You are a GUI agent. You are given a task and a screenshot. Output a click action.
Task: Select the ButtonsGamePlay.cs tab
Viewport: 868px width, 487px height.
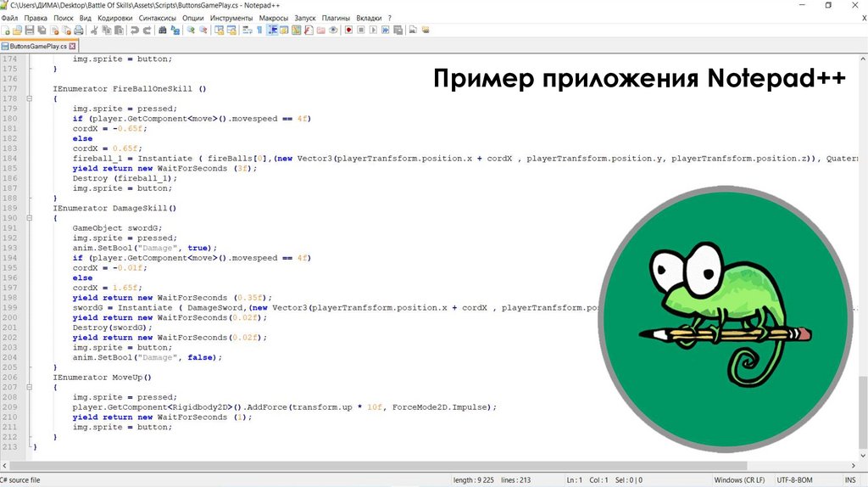pyautogui.click(x=37, y=47)
